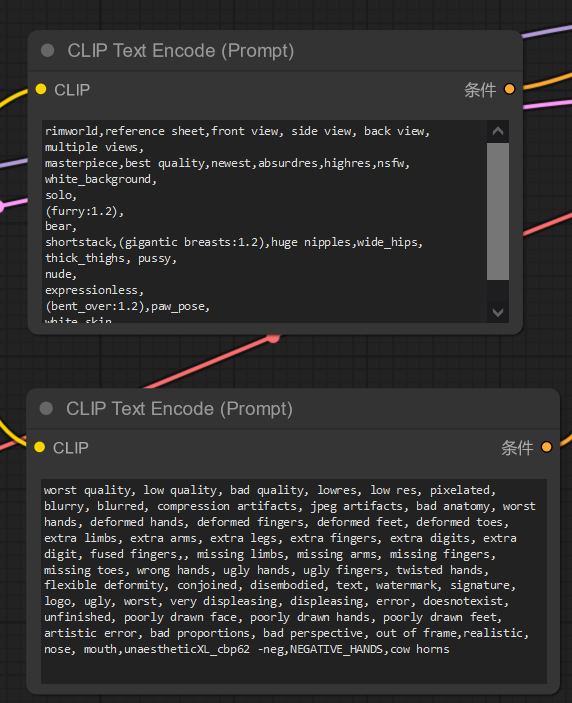Click the CLIP input label on the lower node
Screen dimensions: 572x703
[x=71, y=447]
